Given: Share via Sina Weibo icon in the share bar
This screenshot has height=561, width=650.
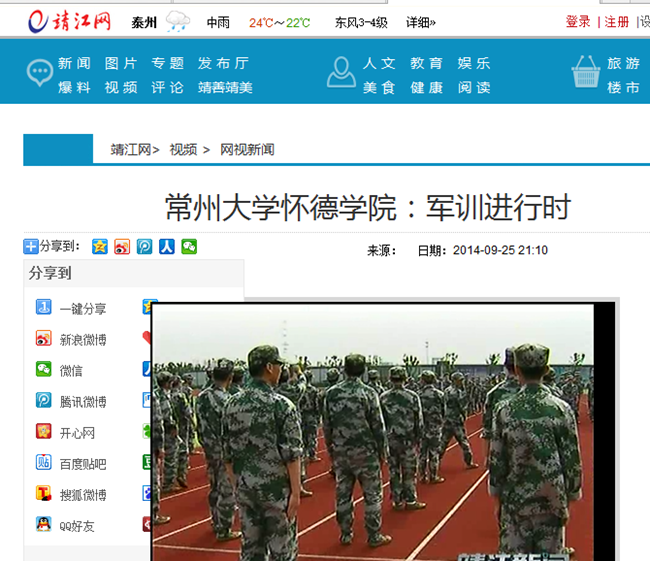Looking at the screenshot, I should click(122, 247).
